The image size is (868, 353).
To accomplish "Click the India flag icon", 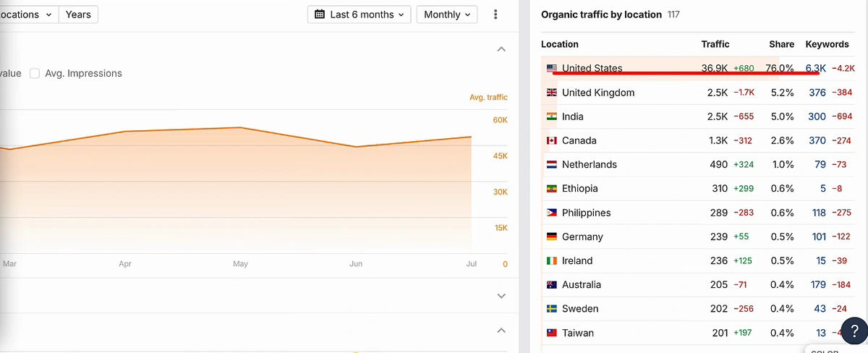I will tap(552, 116).
